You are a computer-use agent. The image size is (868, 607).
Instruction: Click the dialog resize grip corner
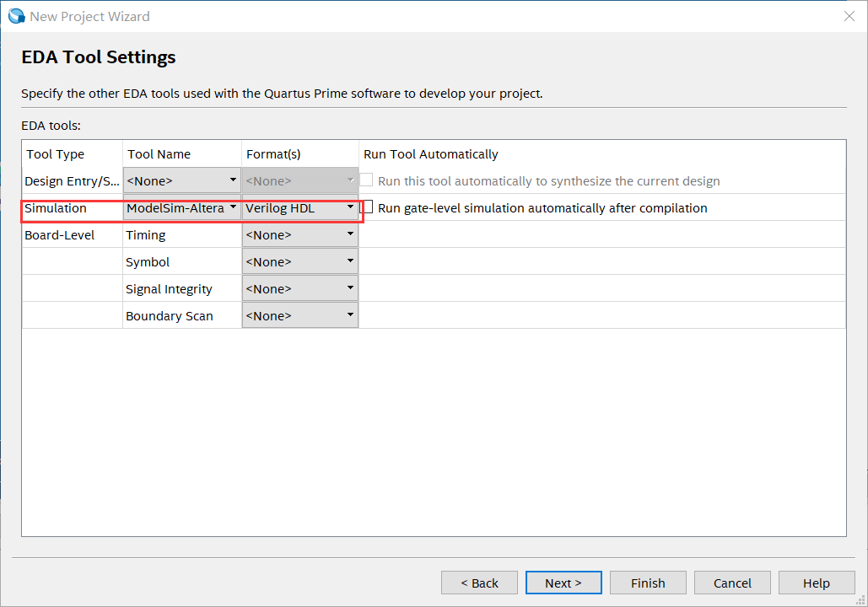(x=860, y=600)
